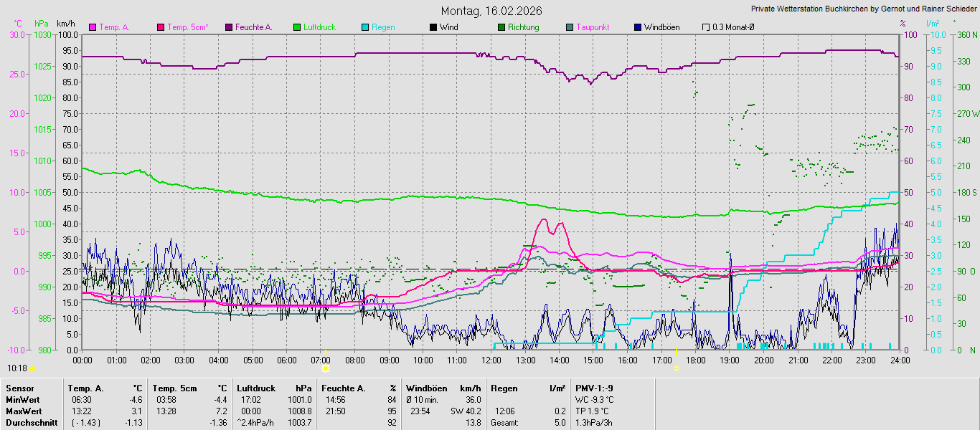Click the dark green Richtung legend square
Screen dimensions: 980x430
501,27
